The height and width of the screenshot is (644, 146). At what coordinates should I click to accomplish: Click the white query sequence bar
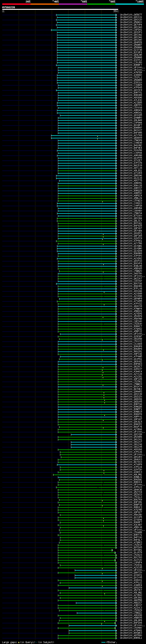60,10
